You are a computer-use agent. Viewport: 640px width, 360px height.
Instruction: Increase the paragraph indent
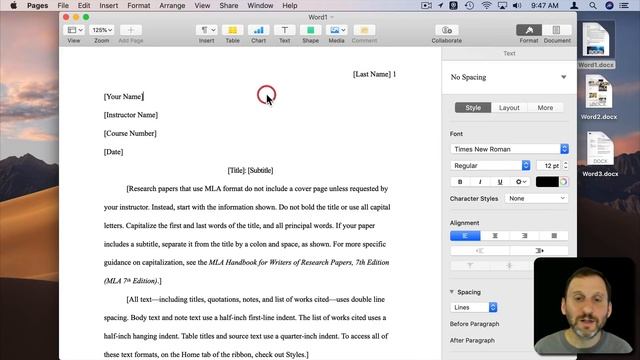pos(539,251)
